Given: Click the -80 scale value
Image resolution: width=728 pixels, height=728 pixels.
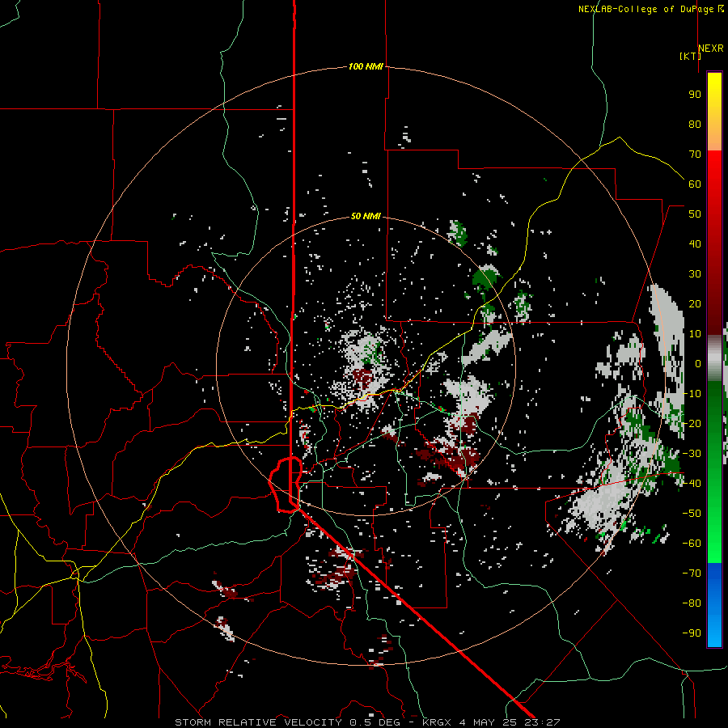Looking at the screenshot, I should 692,603.
